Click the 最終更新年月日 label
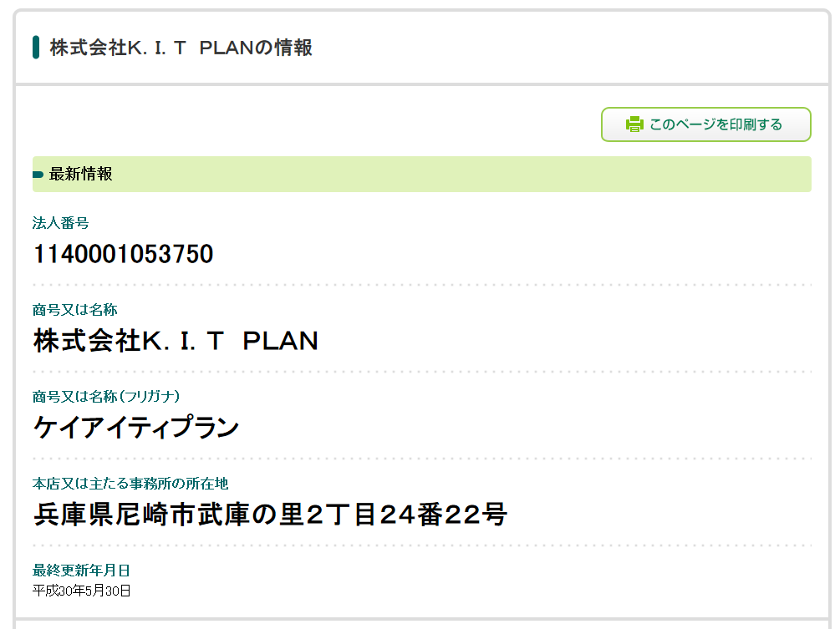 pyautogui.click(x=81, y=571)
